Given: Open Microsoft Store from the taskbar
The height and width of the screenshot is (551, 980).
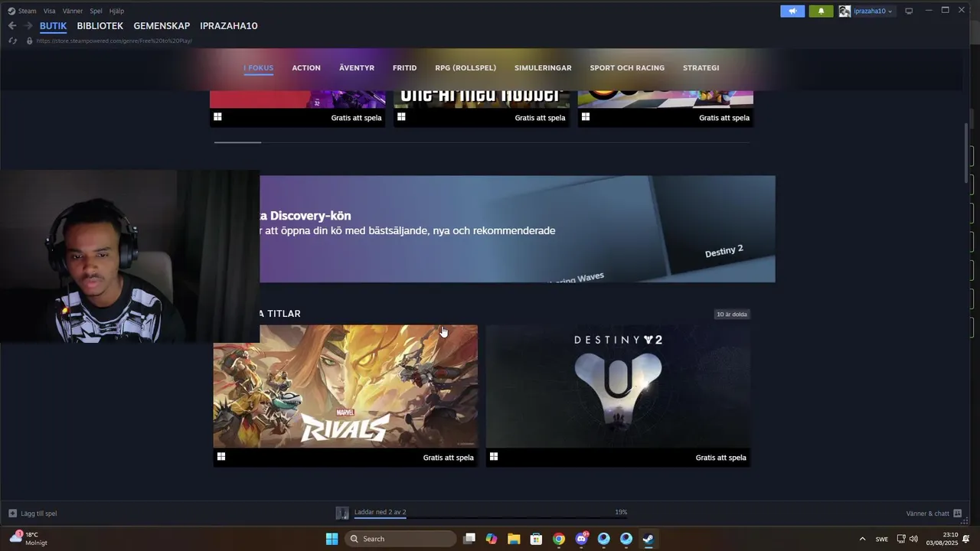Looking at the screenshot, I should coord(537,539).
